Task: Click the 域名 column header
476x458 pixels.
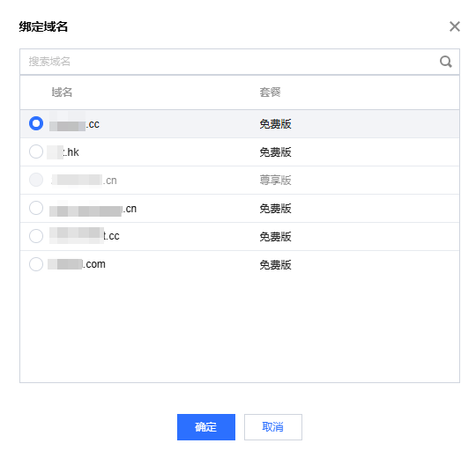Action: coord(62,92)
